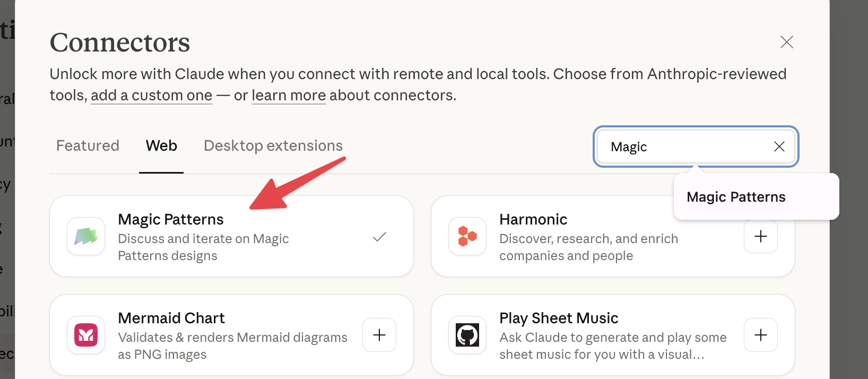Open the Magic Patterns connector title

pyautogui.click(x=171, y=219)
